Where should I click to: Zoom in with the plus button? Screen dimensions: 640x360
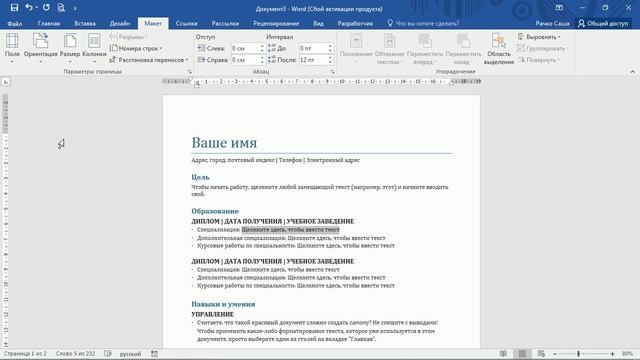612,354
